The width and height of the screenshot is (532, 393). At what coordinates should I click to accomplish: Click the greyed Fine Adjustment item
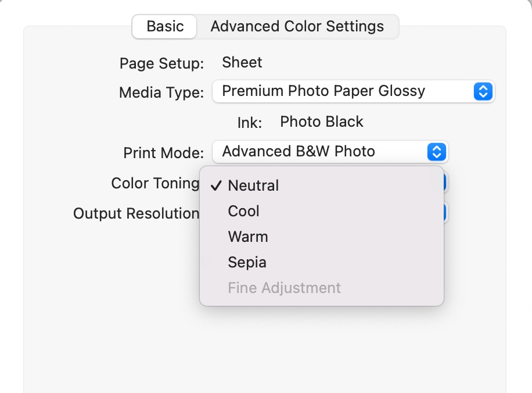(284, 288)
